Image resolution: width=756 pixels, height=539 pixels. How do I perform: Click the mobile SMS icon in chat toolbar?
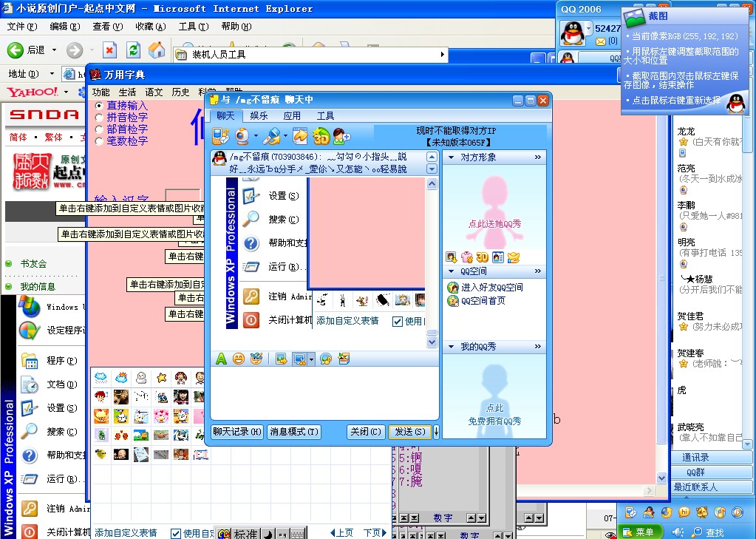click(221, 137)
